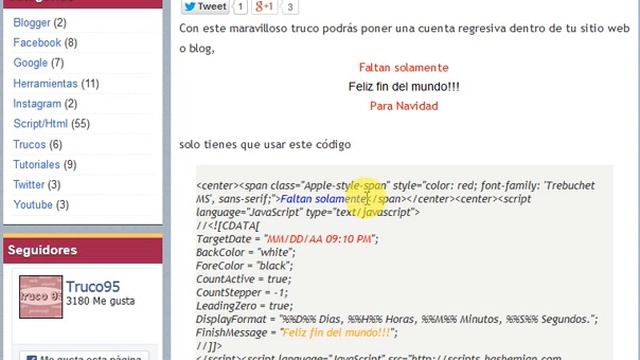
Task: Click the 'ForeColor = "black";' code line
Action: pyautogui.click(x=244, y=265)
